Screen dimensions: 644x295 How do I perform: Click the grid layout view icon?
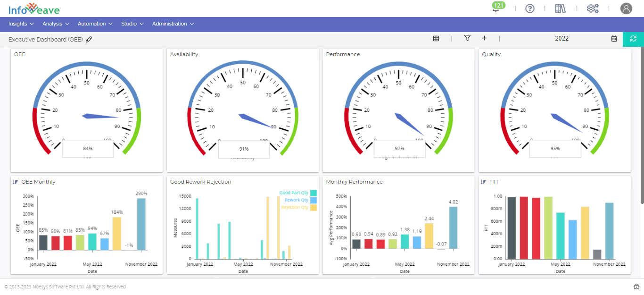(436, 39)
